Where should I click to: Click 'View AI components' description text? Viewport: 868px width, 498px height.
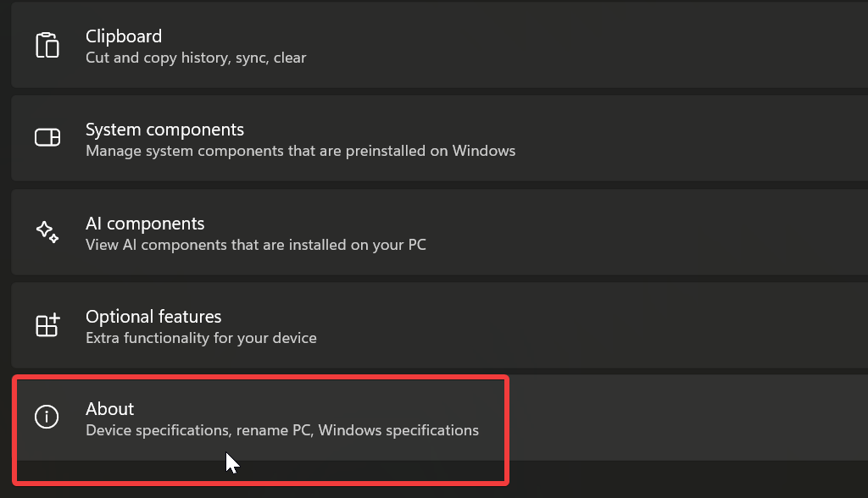pos(255,245)
